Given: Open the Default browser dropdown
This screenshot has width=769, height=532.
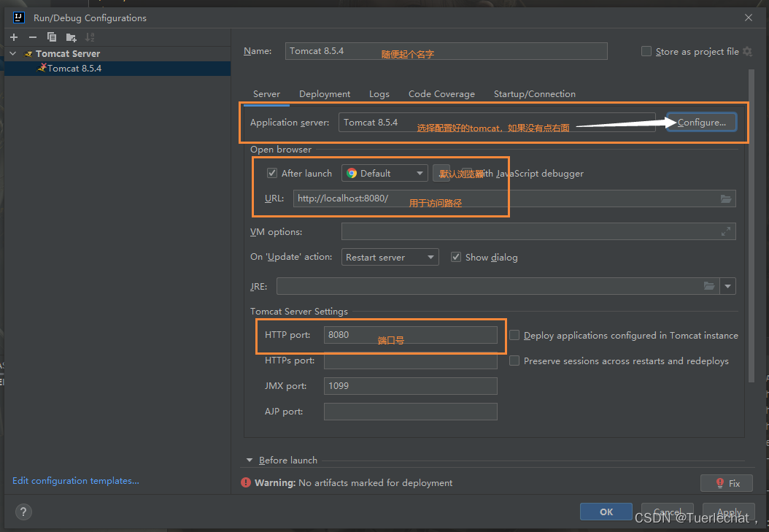Looking at the screenshot, I should pyautogui.click(x=384, y=173).
